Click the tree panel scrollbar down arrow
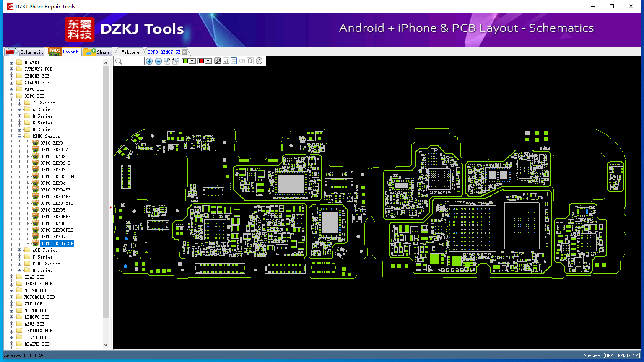 coord(106,345)
